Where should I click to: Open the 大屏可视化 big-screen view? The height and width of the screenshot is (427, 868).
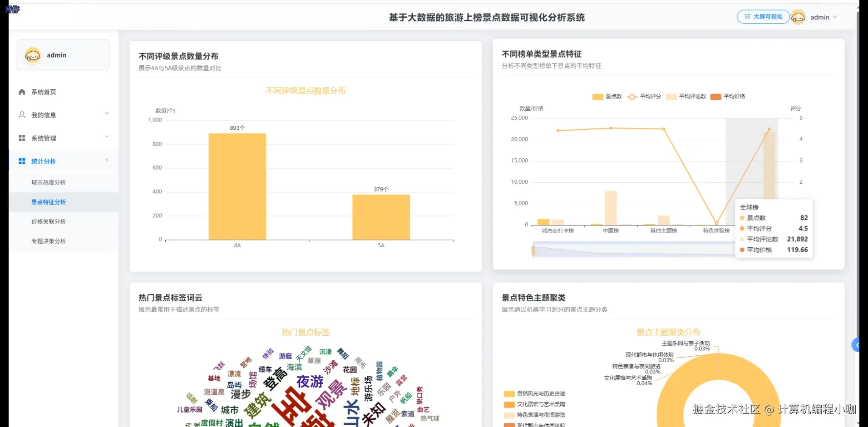[x=763, y=17]
